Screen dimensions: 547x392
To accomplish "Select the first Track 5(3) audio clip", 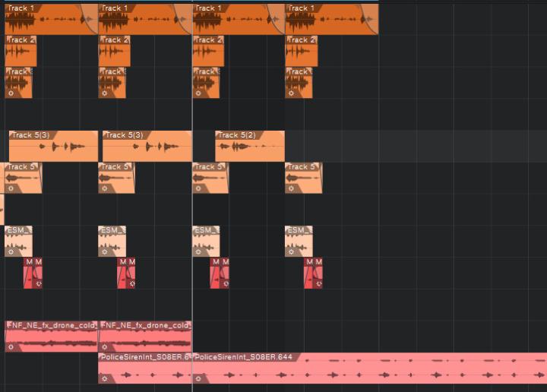I will click(53, 147).
